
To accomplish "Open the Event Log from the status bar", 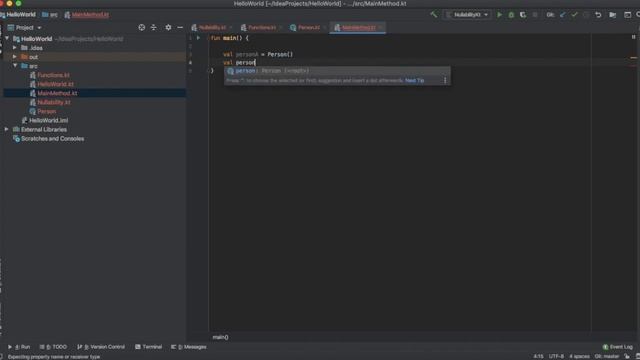I will pyautogui.click(x=618, y=347).
